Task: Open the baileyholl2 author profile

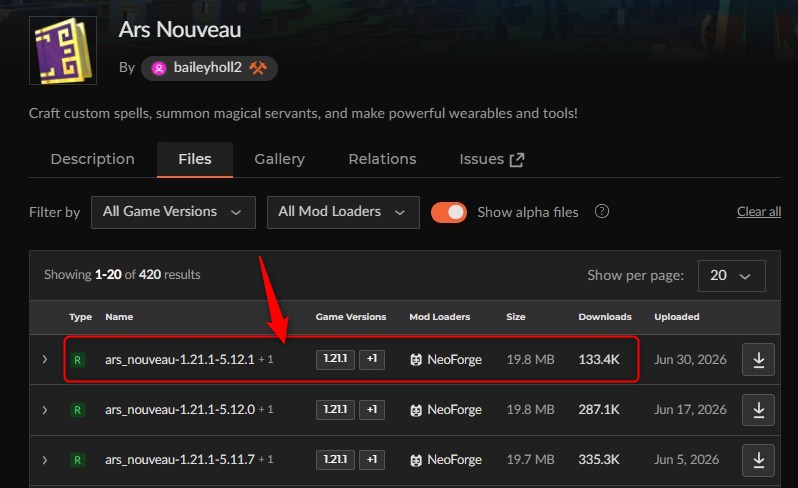Action: pyautogui.click(x=209, y=68)
